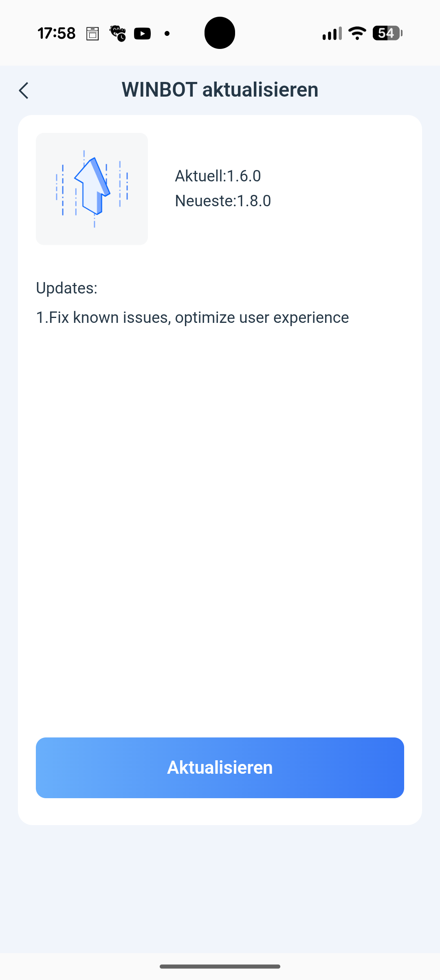Tap the Wi-Fi status icon

(357, 33)
